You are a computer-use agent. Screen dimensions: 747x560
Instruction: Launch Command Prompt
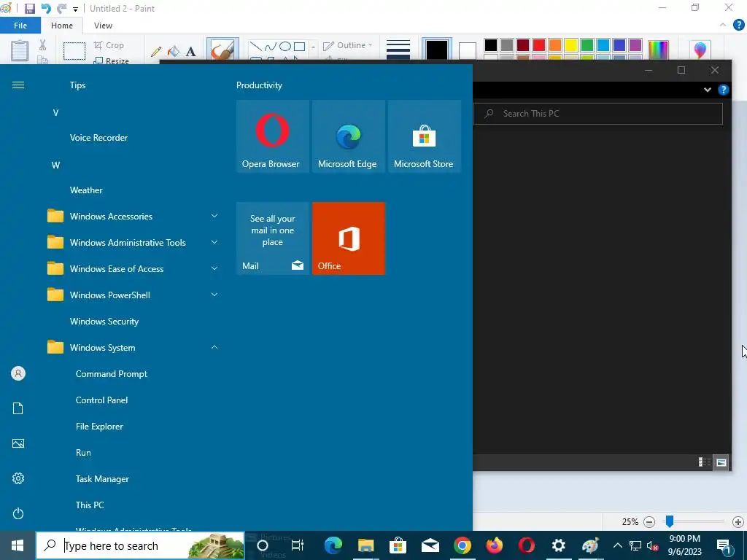[x=112, y=374]
